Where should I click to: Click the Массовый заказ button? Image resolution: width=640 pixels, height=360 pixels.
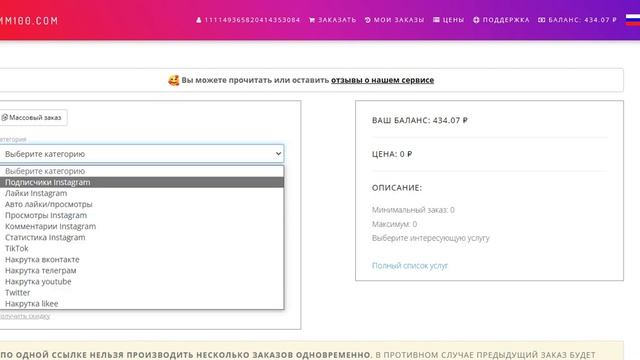33,118
